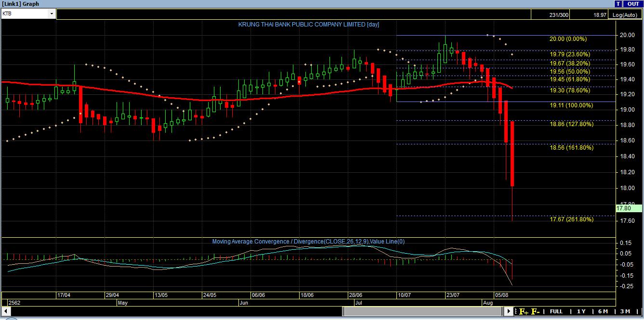Click the 19.11 (100.00%) Fibonacci label
This screenshot has height=320, width=644.
571,105
